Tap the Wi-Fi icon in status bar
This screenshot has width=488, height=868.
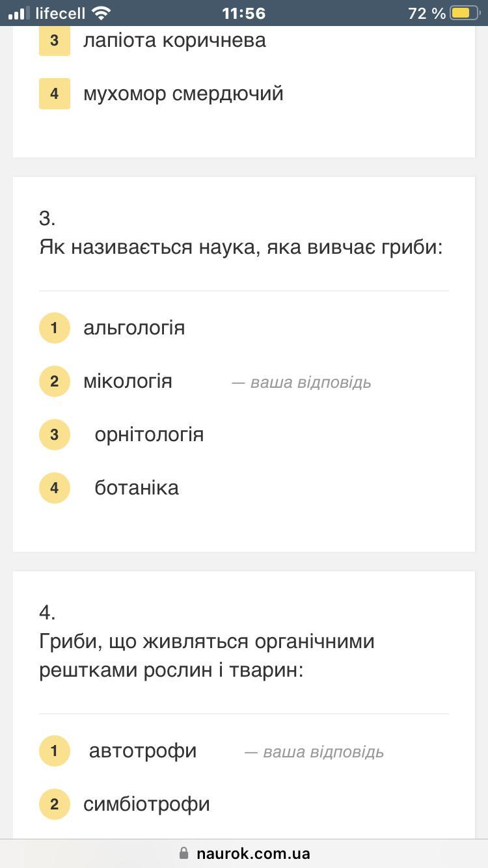point(102,13)
